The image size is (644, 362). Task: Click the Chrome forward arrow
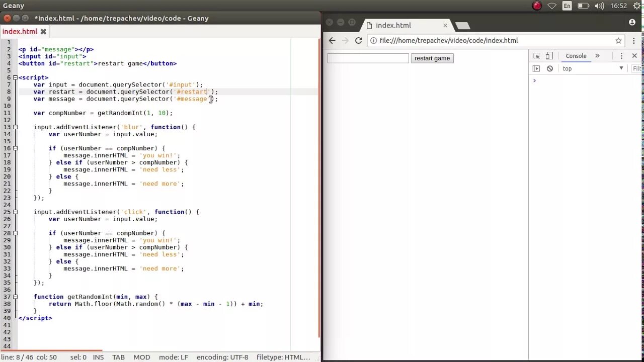coord(345,41)
